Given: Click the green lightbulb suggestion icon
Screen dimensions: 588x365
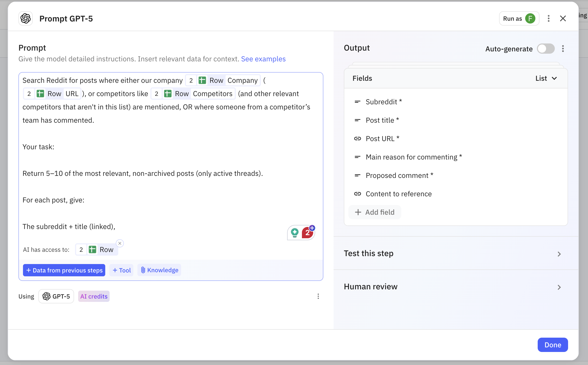Looking at the screenshot, I should coord(295,232).
